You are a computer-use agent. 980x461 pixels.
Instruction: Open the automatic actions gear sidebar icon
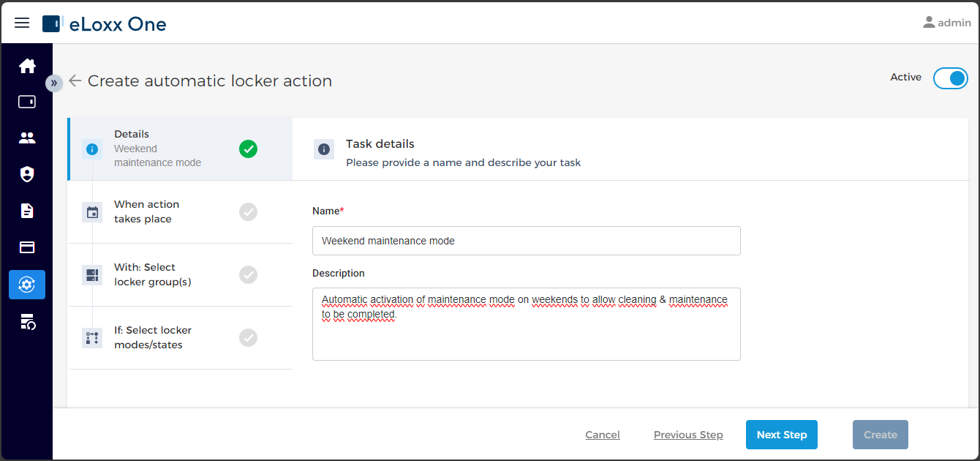[27, 285]
